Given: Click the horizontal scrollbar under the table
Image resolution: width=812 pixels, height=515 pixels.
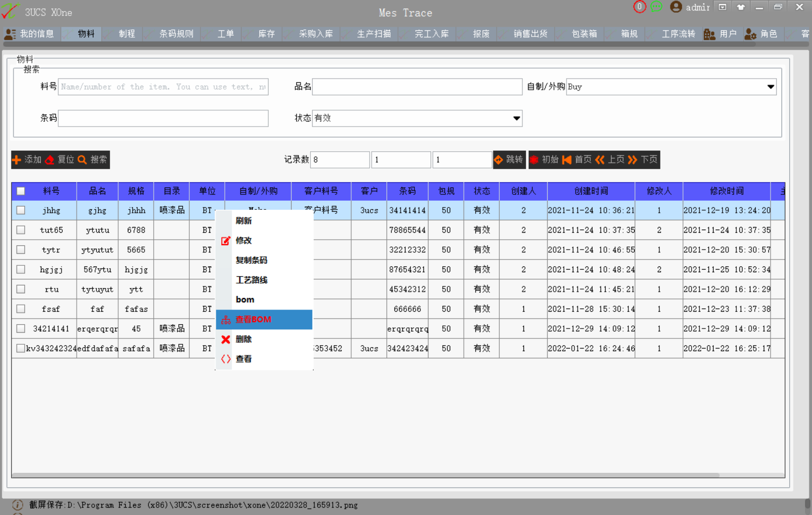Looking at the screenshot, I should pos(366,475).
